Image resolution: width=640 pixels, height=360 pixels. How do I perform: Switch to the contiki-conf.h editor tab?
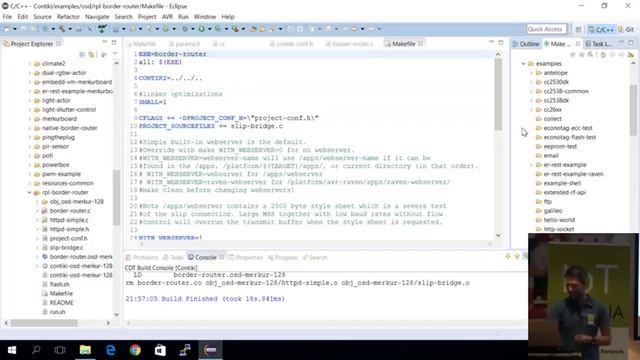291,44
